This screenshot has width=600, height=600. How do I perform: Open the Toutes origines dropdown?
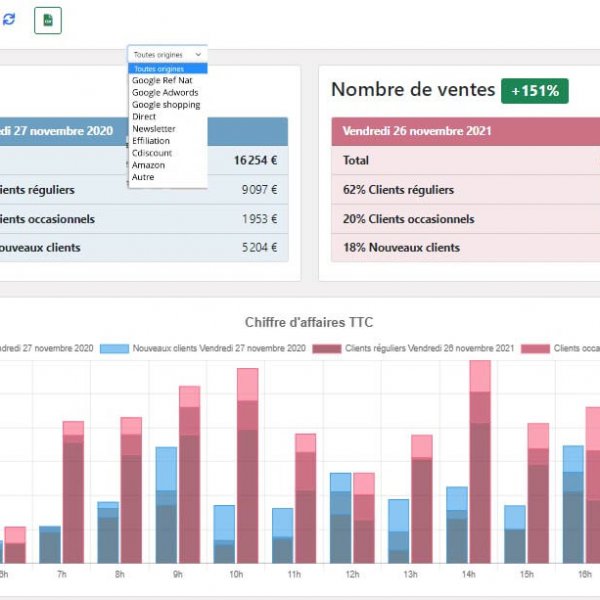click(x=167, y=54)
